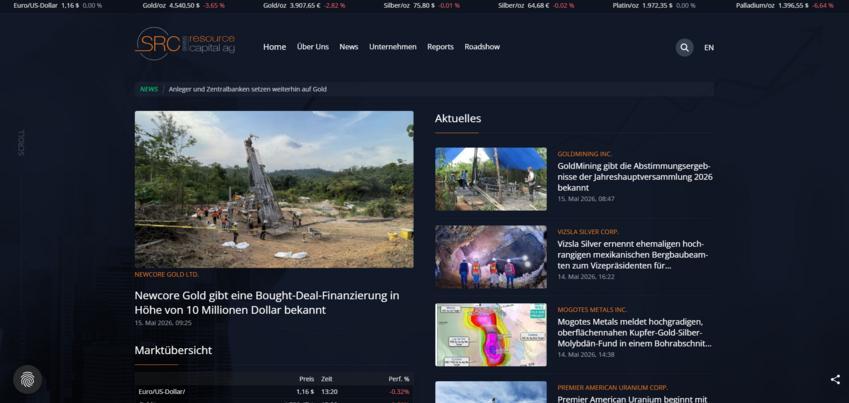Open the GoldMining article thumbnail
This screenshot has width=849, height=403.
[x=491, y=179]
